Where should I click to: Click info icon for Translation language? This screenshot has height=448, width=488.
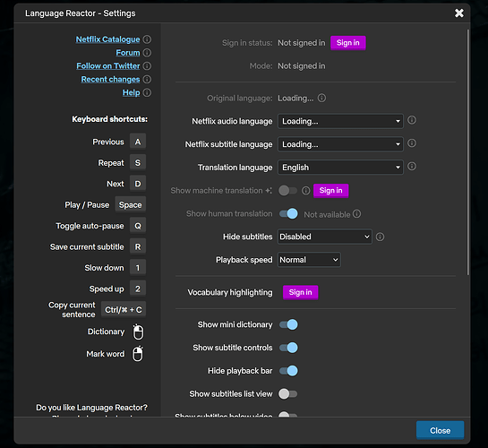(x=412, y=167)
